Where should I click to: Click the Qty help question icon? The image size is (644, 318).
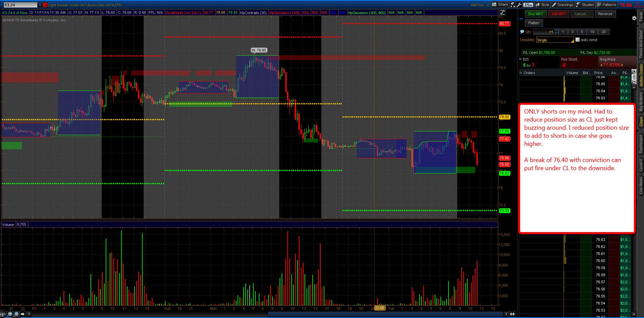(x=522, y=32)
